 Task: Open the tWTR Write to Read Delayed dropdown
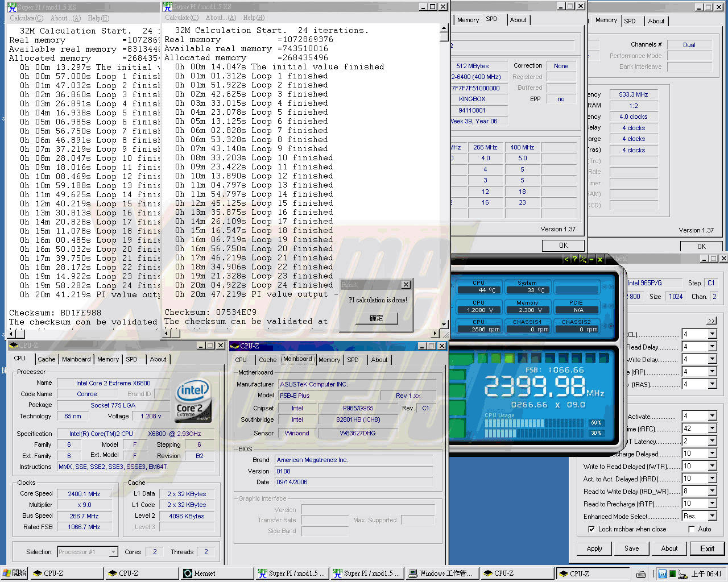(x=712, y=466)
